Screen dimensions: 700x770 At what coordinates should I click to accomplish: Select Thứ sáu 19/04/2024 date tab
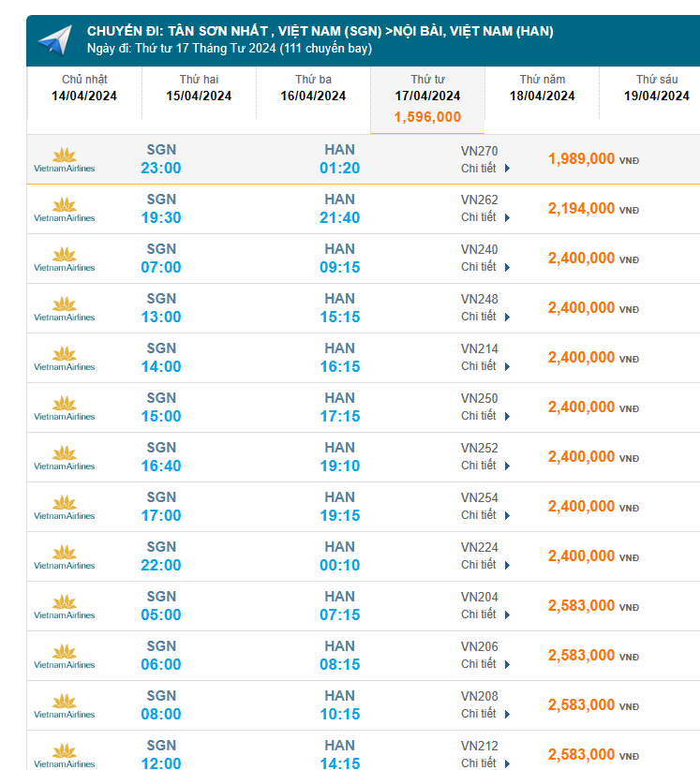click(656, 88)
